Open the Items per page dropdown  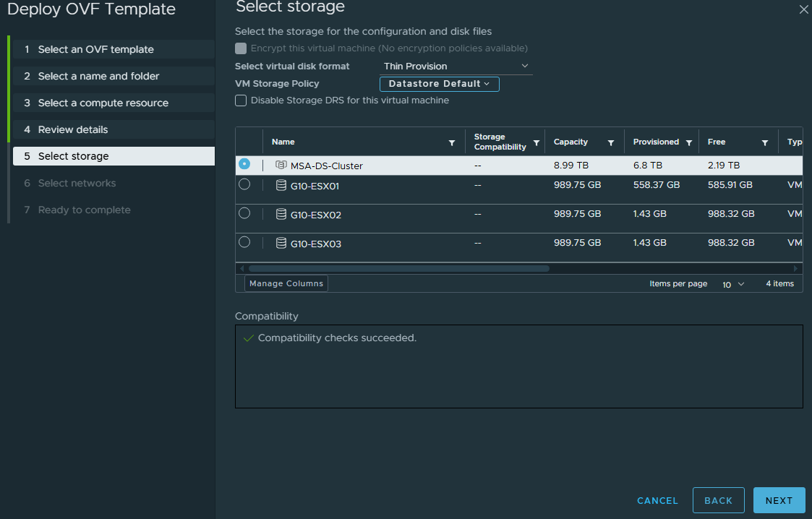pyautogui.click(x=732, y=284)
